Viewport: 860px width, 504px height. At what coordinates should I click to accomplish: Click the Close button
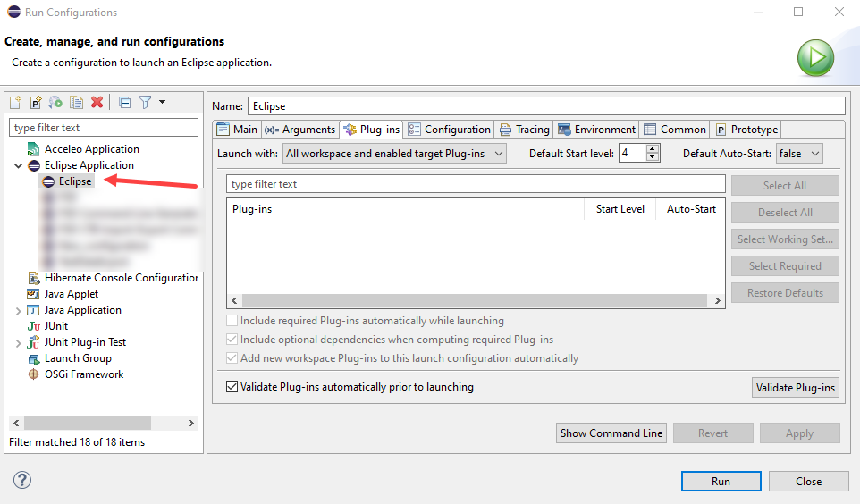point(809,482)
